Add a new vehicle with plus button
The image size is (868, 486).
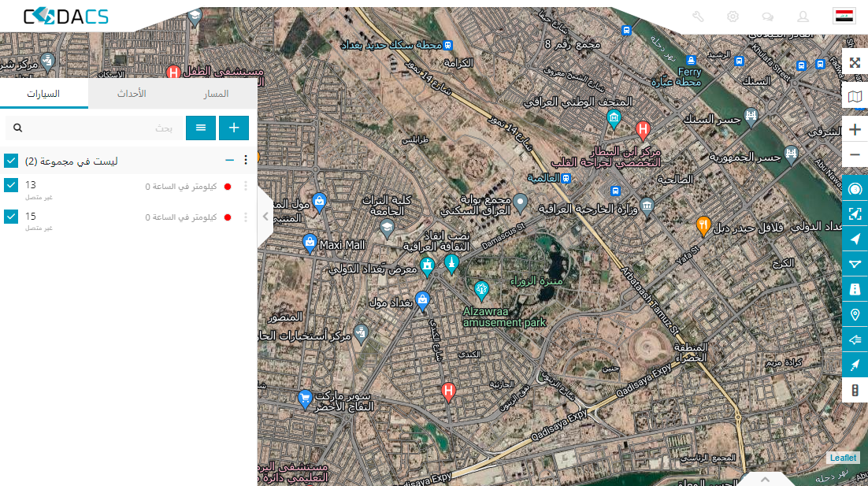tap(234, 128)
